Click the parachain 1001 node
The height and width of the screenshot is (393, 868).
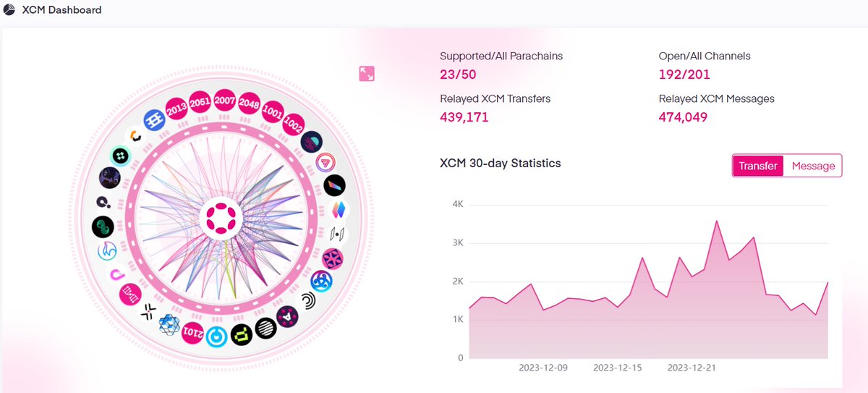[273, 111]
